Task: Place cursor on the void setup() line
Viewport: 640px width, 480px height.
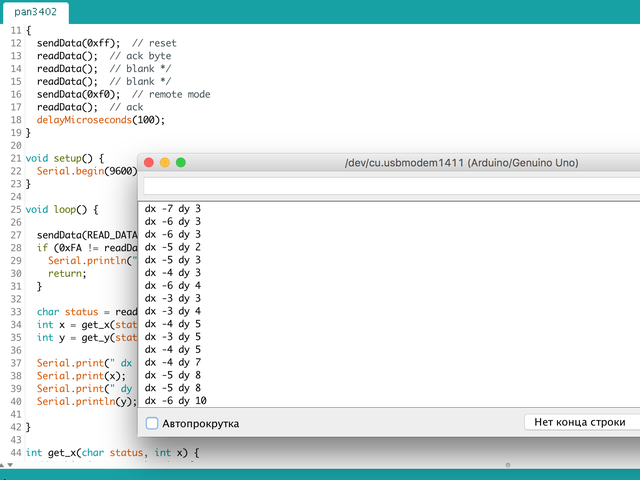Action: click(65, 158)
